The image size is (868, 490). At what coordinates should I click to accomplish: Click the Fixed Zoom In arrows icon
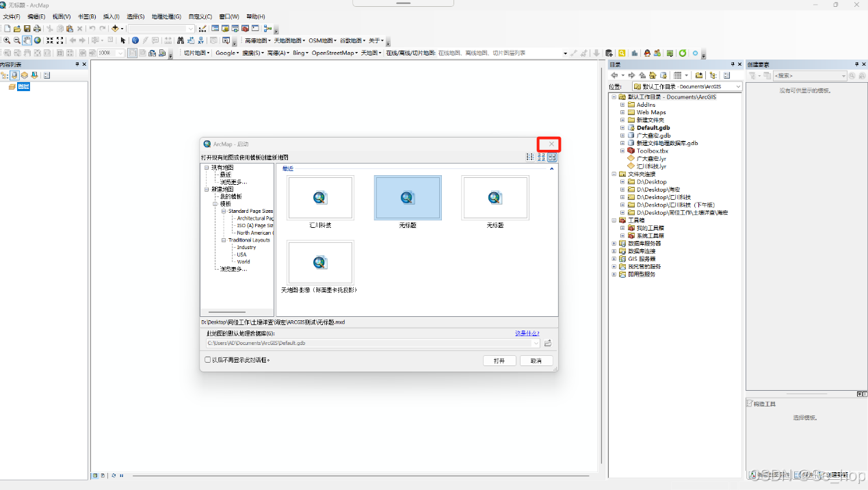point(50,40)
